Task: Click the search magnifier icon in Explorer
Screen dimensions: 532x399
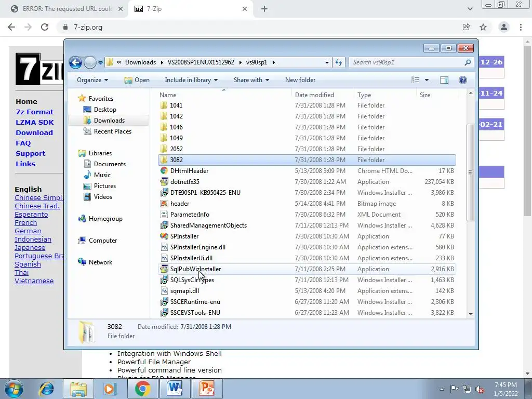Action: pyautogui.click(x=468, y=62)
